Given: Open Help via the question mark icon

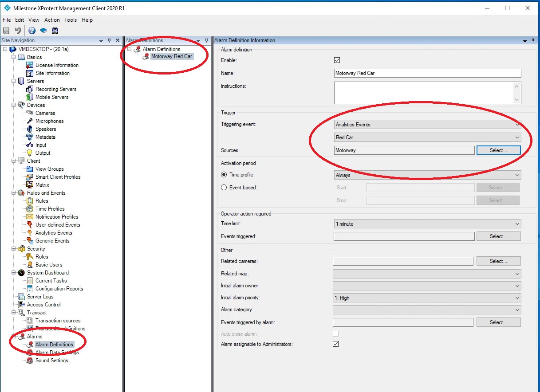Looking at the screenshot, I should [32, 31].
